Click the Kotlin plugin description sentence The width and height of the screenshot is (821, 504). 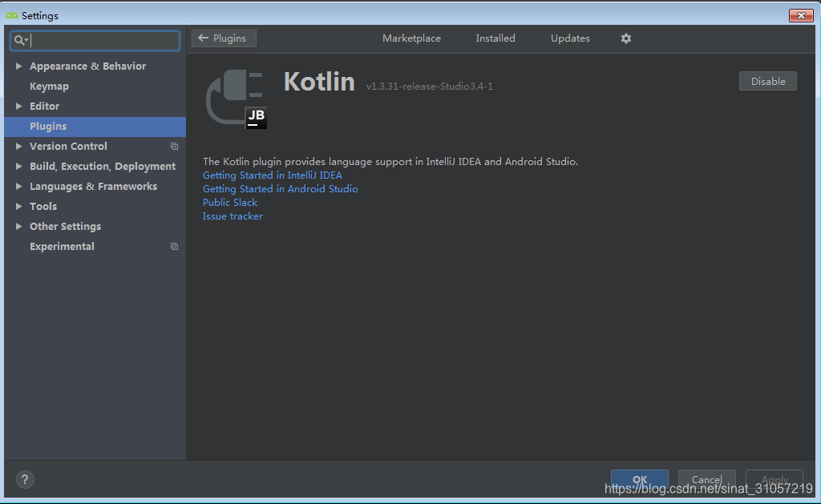pyautogui.click(x=390, y=162)
